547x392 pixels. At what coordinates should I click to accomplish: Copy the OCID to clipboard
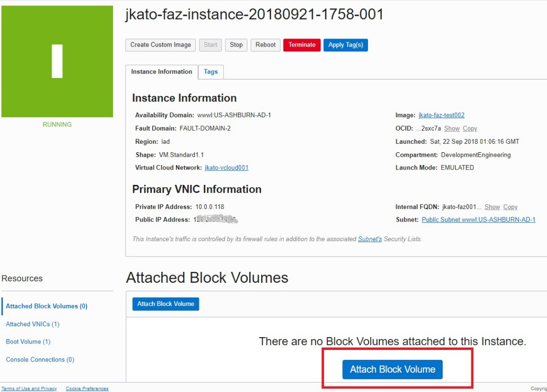point(469,128)
